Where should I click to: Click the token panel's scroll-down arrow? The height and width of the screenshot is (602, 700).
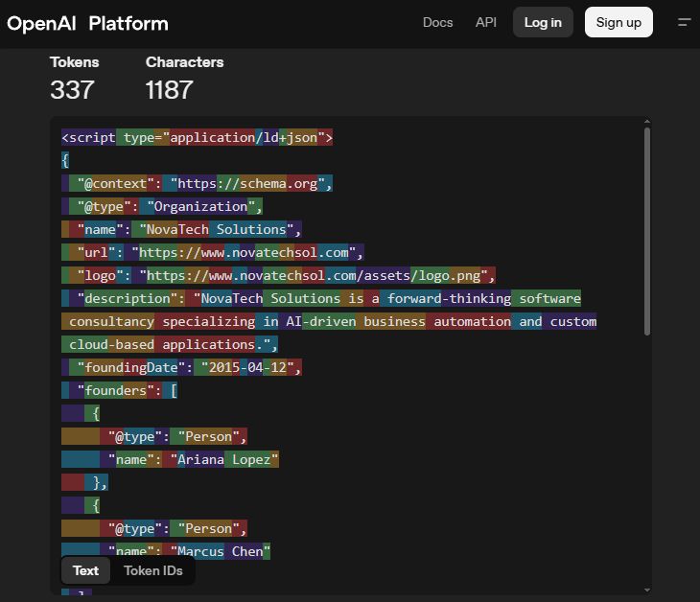[x=647, y=589]
